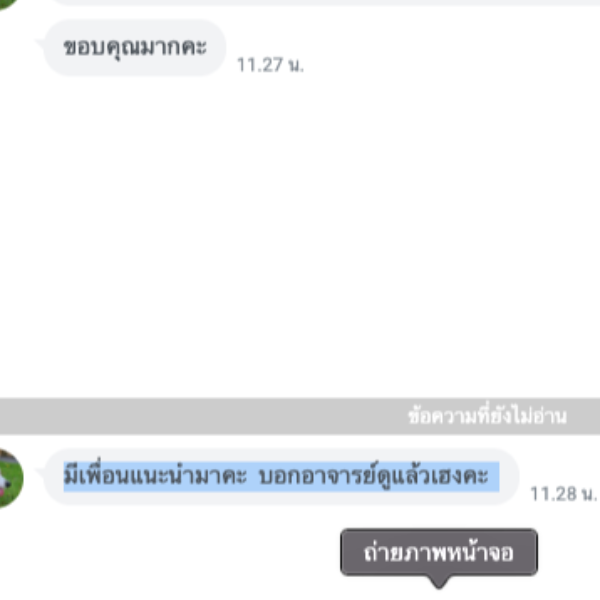The image size is (600, 600).
Task: Click the ข้อความที่ยังไม่อ่าน unread divider label
Action: (x=487, y=416)
